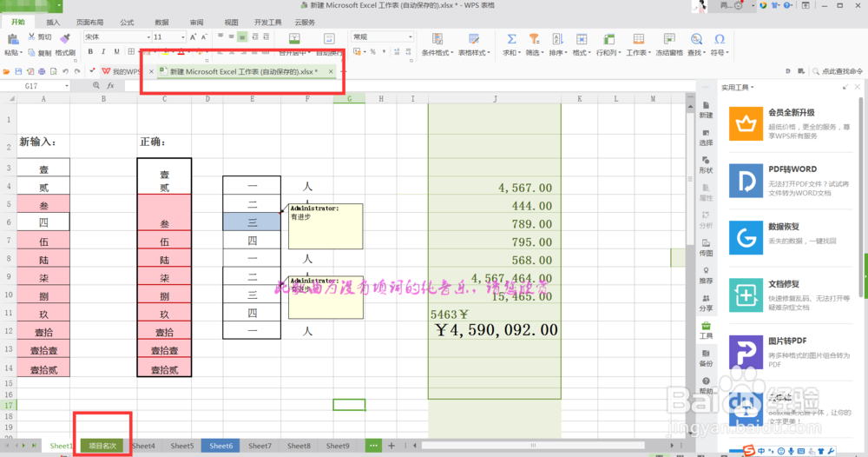Open Conditional Formatting (条件格式)
Viewport: 868px width, 457px height.
click(437, 45)
